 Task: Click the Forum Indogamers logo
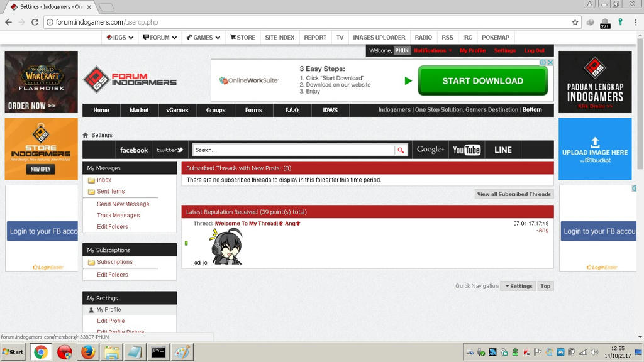click(x=130, y=80)
